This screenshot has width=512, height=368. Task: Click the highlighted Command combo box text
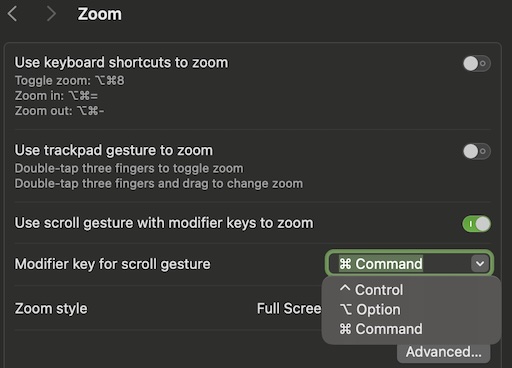[381, 264]
